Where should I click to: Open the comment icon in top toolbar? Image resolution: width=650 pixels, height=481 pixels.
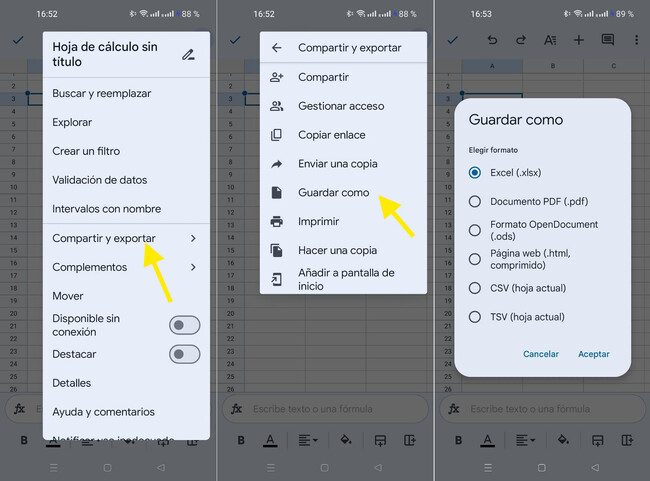coord(608,40)
